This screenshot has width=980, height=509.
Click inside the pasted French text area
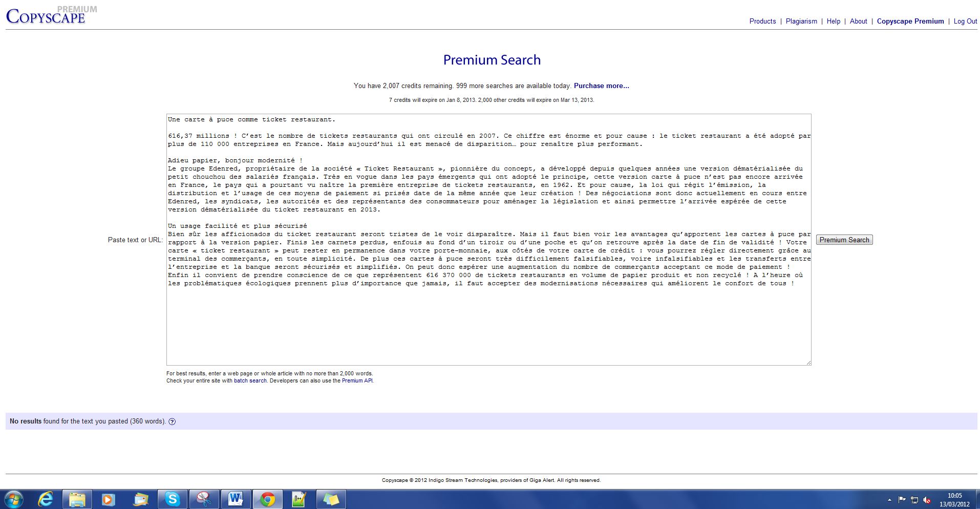pos(488,323)
